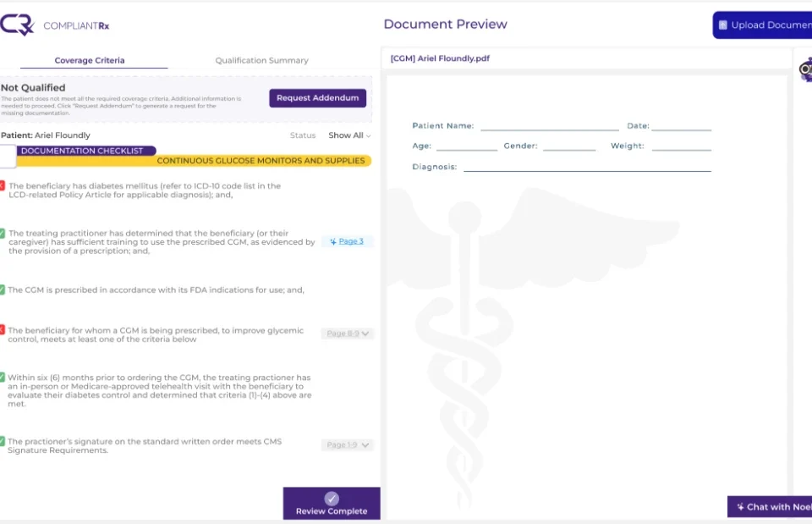Viewport: 812px width, 524px height.
Task: Open Chat with Noel
Action: click(770, 507)
